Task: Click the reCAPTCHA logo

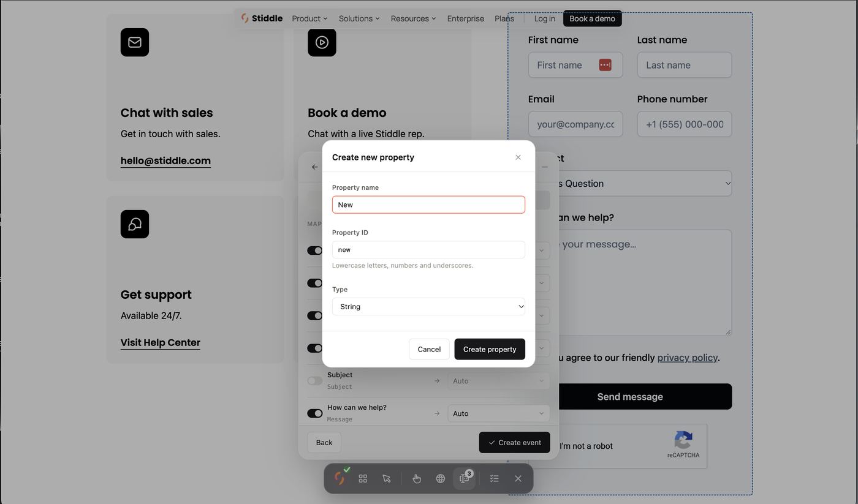Action: tap(683, 440)
